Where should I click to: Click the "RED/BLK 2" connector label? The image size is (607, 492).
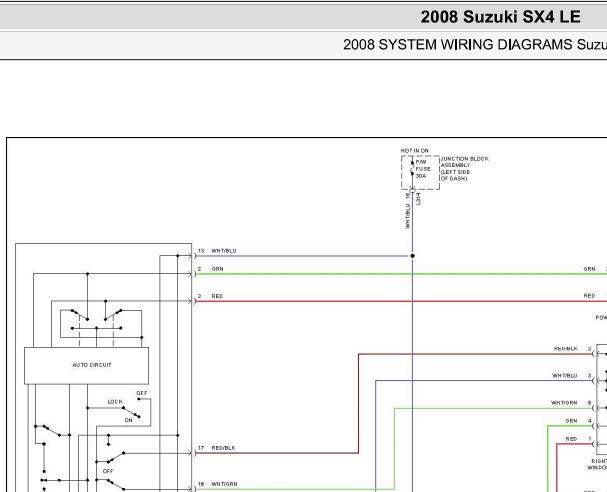tap(573, 349)
